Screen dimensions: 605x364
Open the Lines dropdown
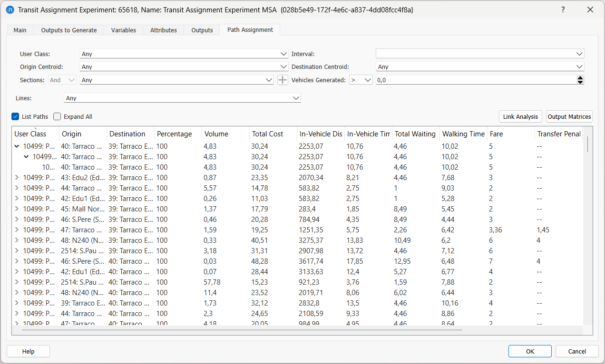click(x=183, y=98)
